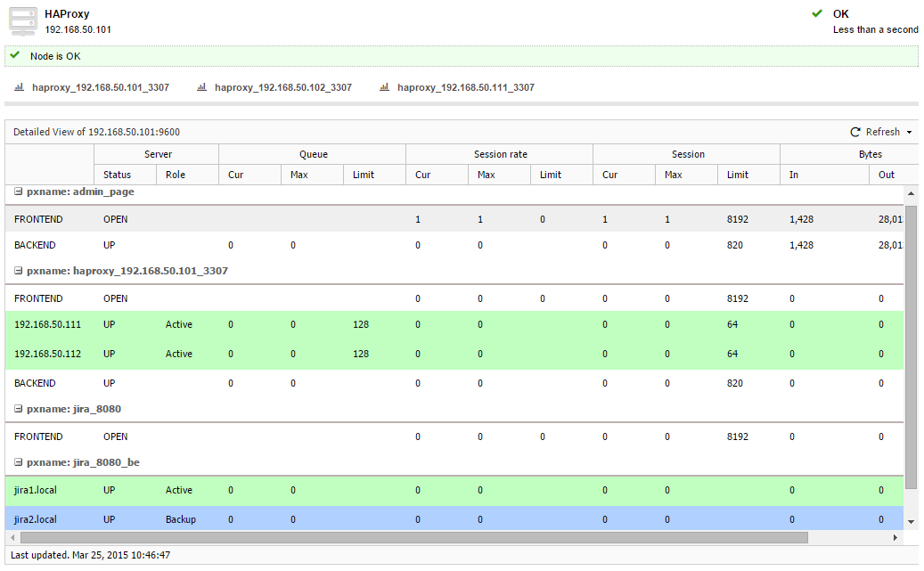Collapse the pxname: jira_8080_be group
The height and width of the screenshot is (571, 924).
(x=19, y=462)
